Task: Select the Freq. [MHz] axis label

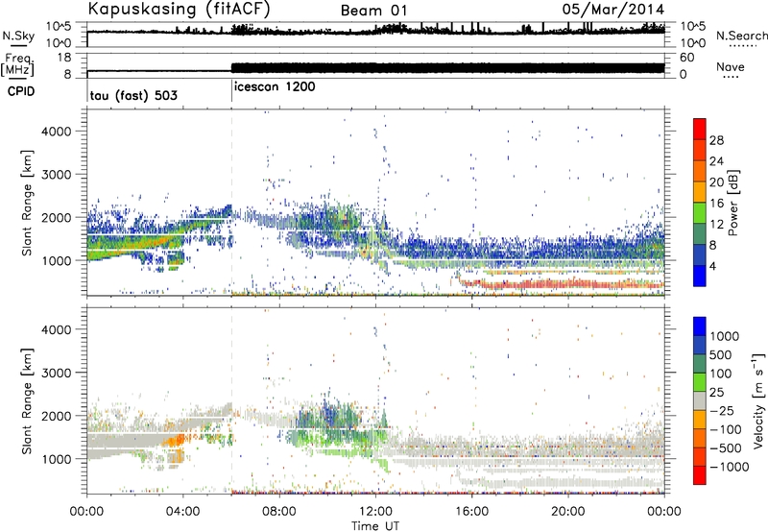Action: click(17, 65)
